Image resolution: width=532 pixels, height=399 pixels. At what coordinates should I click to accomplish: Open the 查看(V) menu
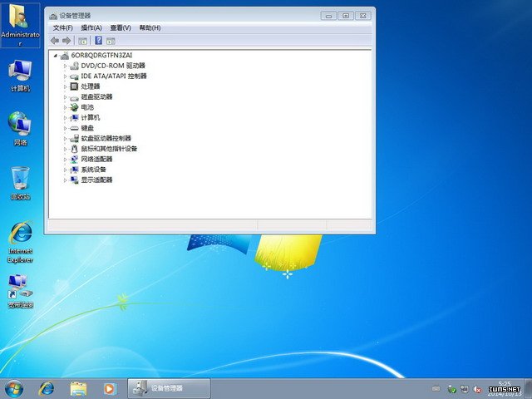120,27
